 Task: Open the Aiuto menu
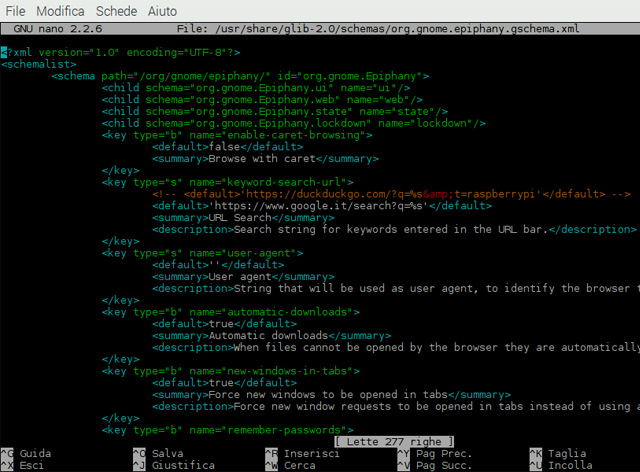point(162,11)
